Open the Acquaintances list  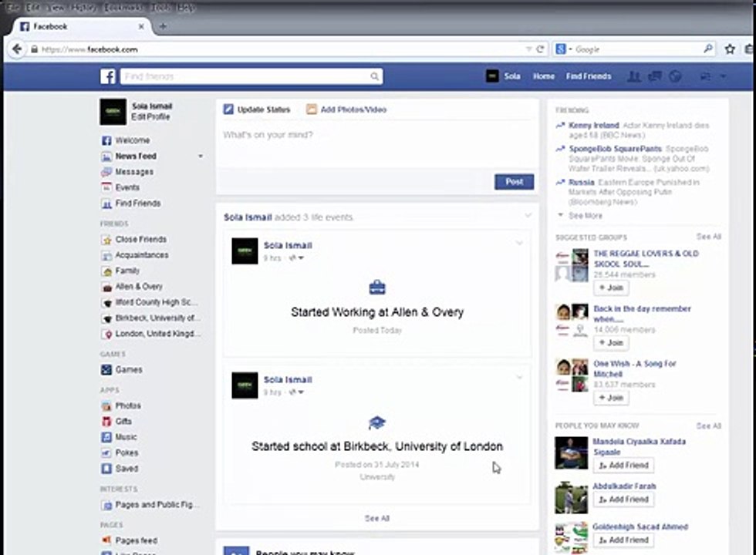135,255
